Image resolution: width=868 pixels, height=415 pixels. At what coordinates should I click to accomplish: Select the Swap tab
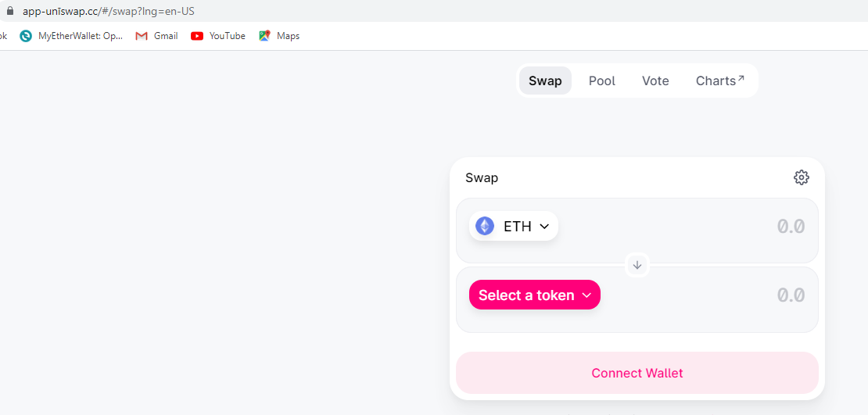pos(545,80)
